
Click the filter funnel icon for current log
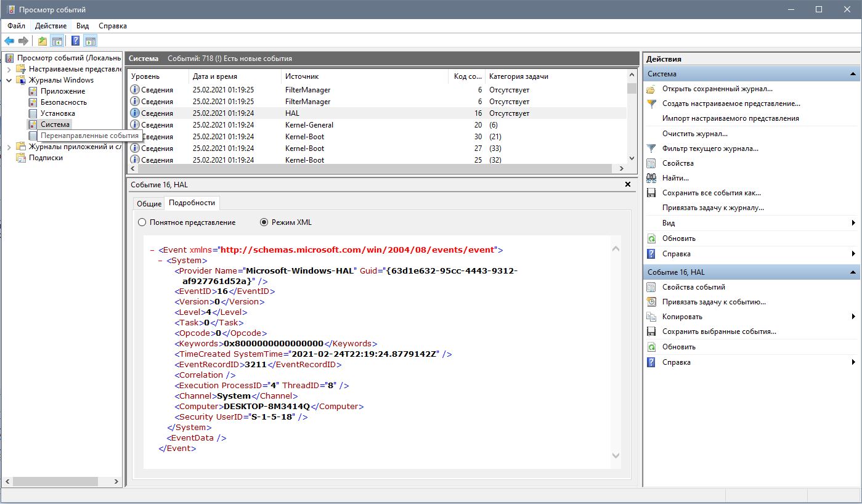[651, 148]
